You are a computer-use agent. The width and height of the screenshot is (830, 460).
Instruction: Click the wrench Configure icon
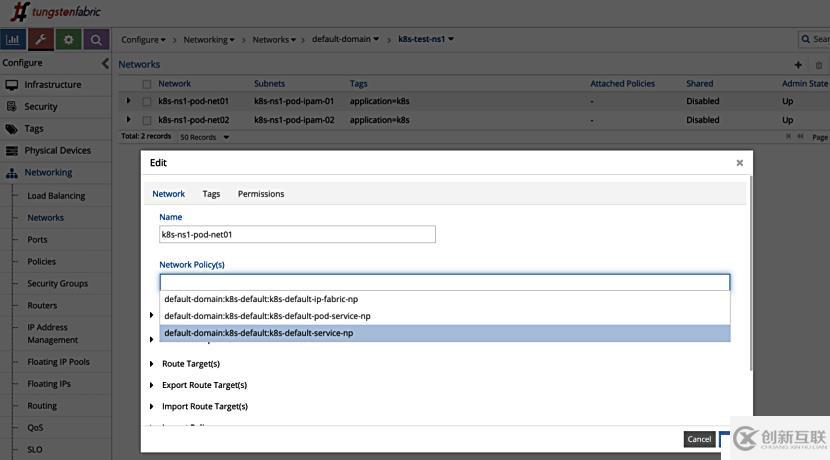click(41, 40)
